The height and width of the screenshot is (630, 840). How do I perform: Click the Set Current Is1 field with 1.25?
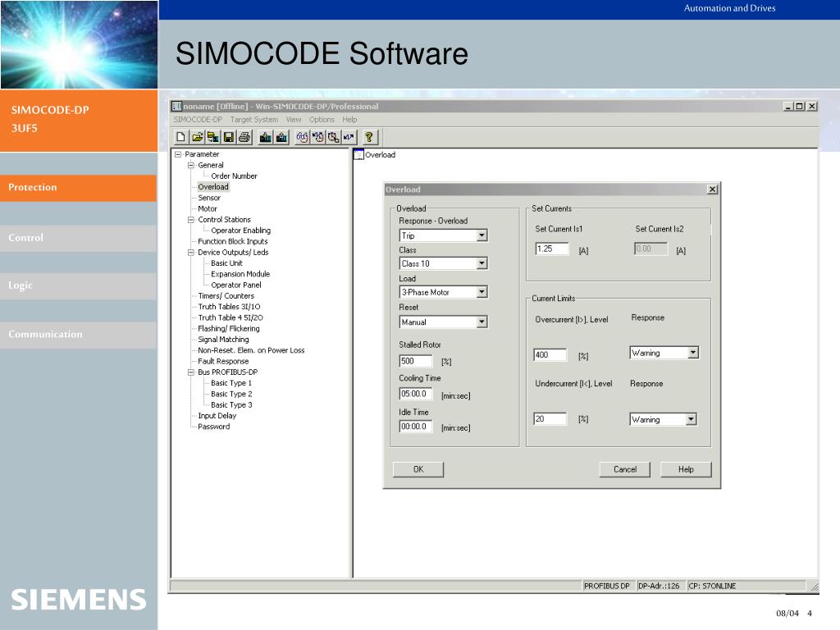click(552, 249)
